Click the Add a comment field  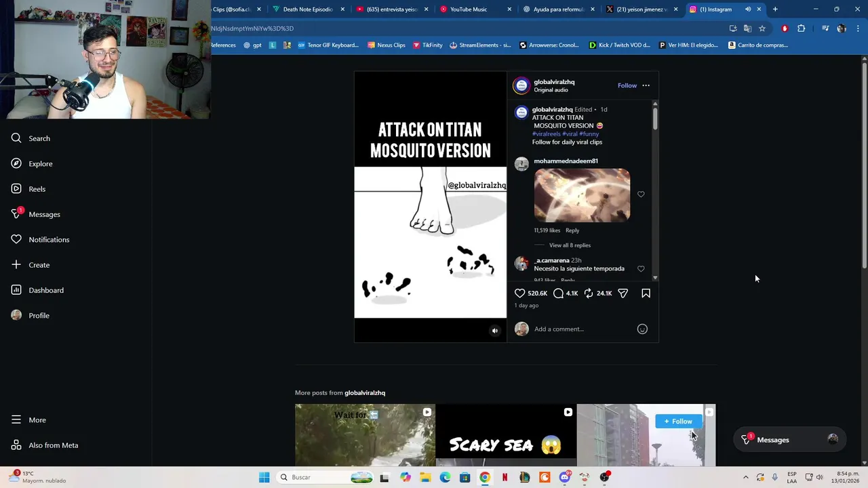583,329
